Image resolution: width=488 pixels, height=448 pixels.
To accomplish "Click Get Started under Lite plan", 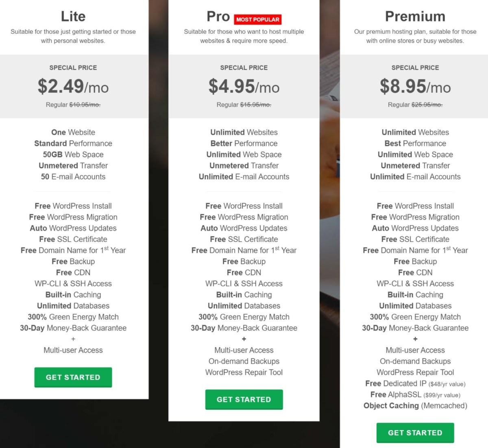I will [73, 377].
